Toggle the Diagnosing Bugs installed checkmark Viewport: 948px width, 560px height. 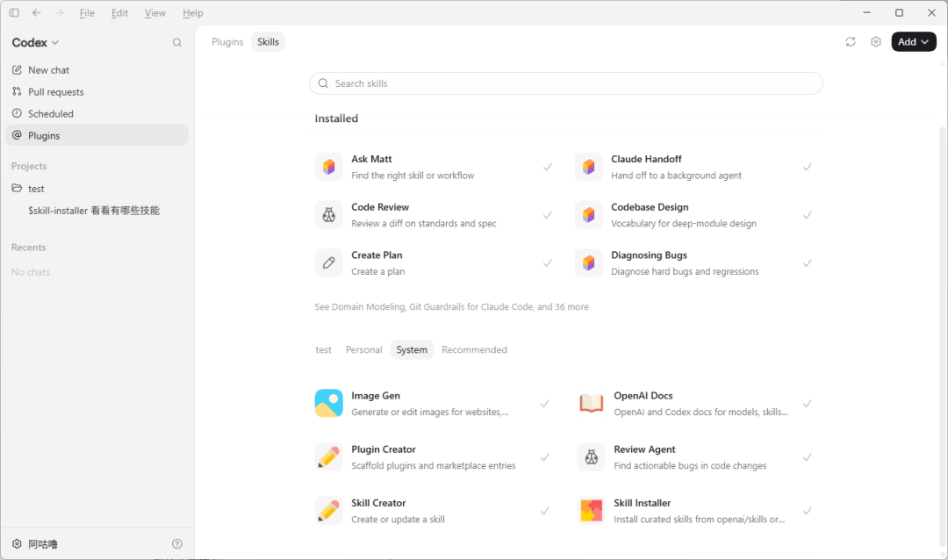point(808,263)
